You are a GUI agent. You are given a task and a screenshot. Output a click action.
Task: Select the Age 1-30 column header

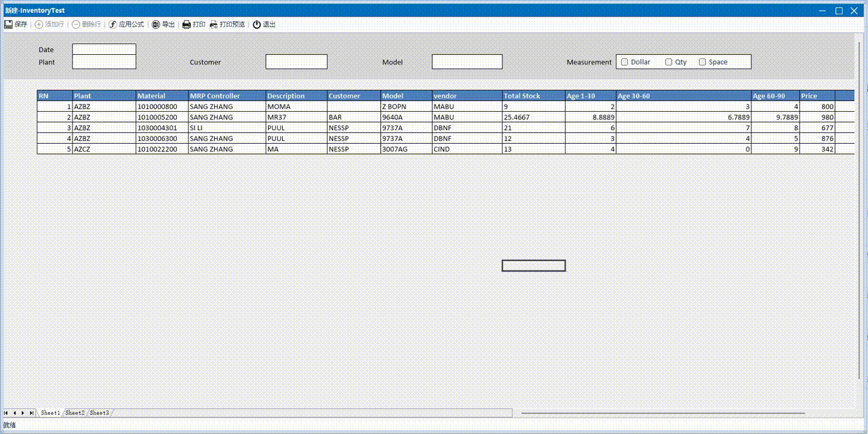[591, 96]
